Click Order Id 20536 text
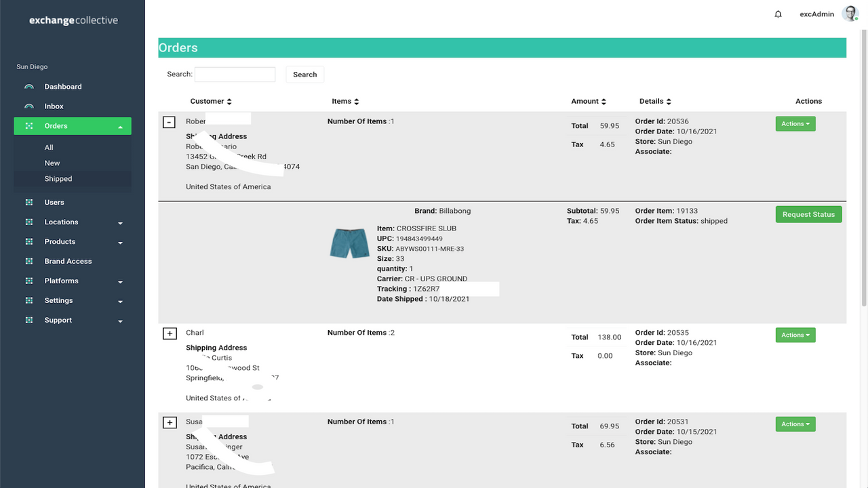 coord(662,122)
